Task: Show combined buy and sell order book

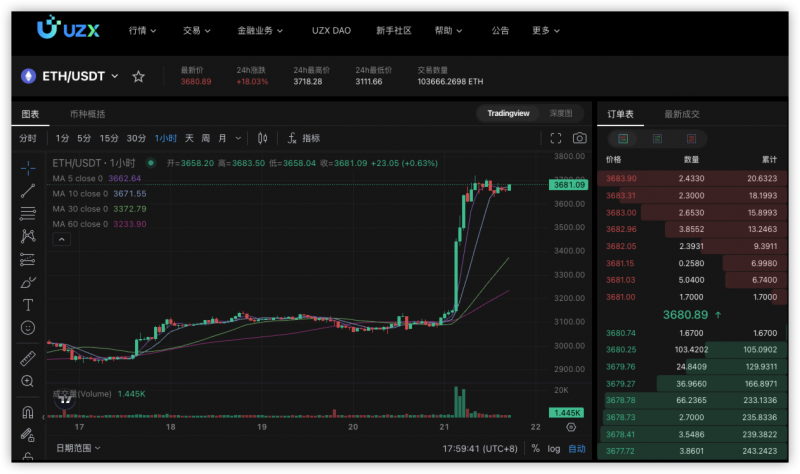Action: coord(623,139)
